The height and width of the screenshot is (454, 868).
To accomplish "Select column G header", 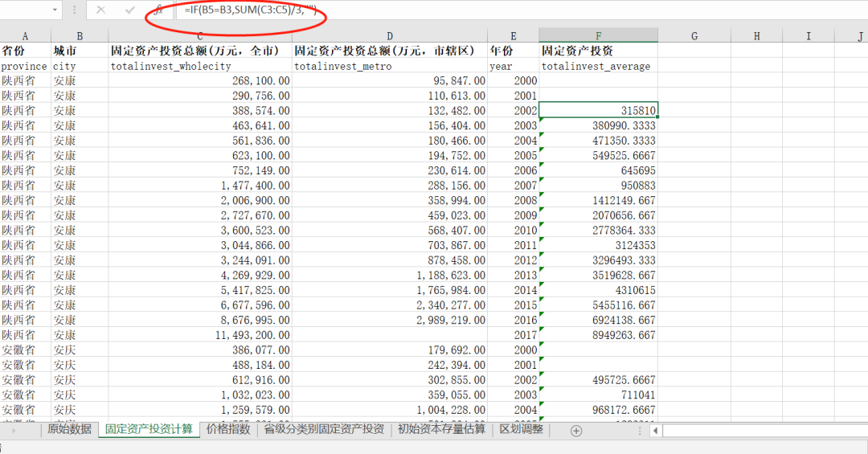I will (x=694, y=36).
